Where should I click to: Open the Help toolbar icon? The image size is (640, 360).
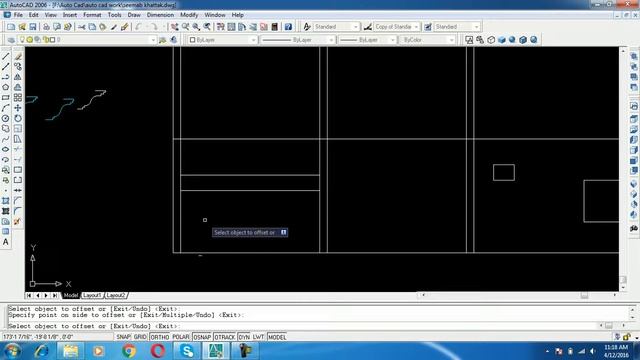288,27
